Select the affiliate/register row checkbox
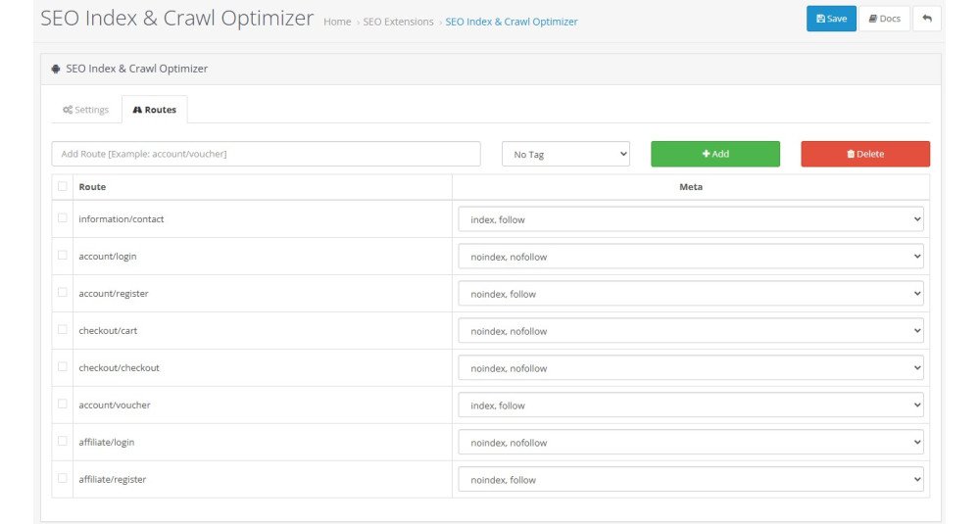This screenshot has height=524, width=980. (62, 478)
